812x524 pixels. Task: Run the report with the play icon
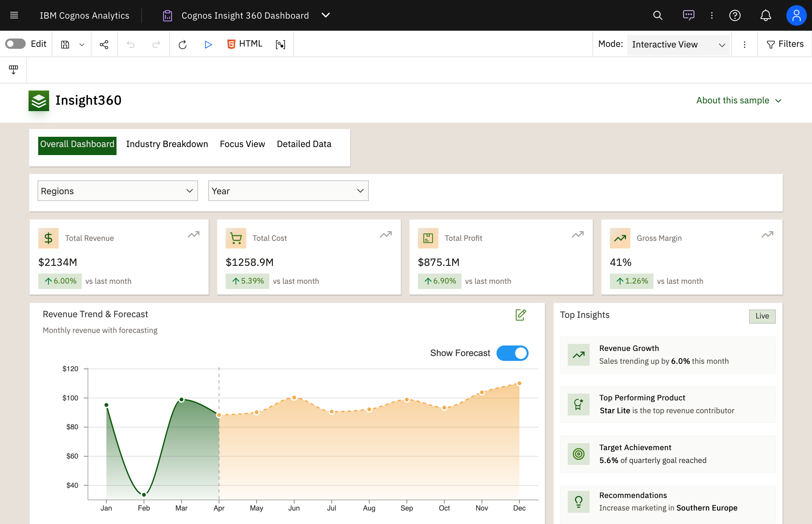coord(208,45)
